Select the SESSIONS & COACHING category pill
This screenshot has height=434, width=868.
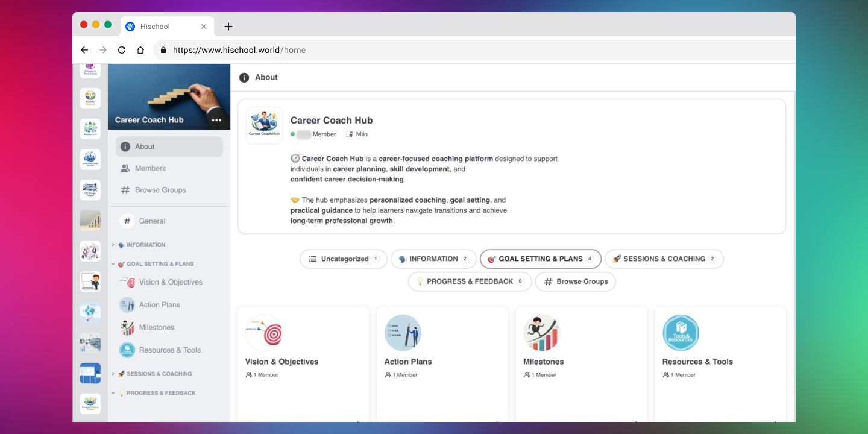point(664,259)
